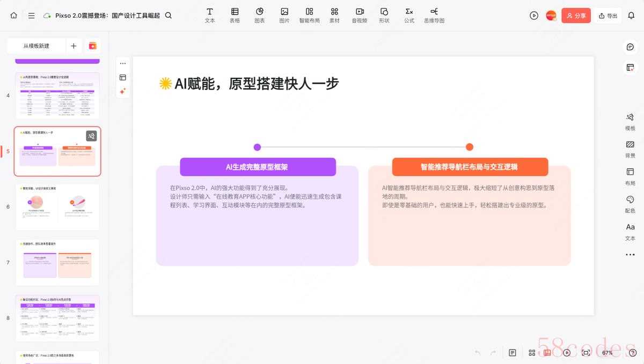Select the yellow sun icon beside title
644x364 pixels.
165,83
